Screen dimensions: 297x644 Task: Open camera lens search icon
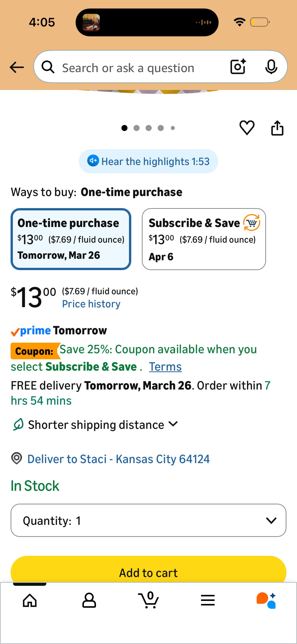coord(238,67)
